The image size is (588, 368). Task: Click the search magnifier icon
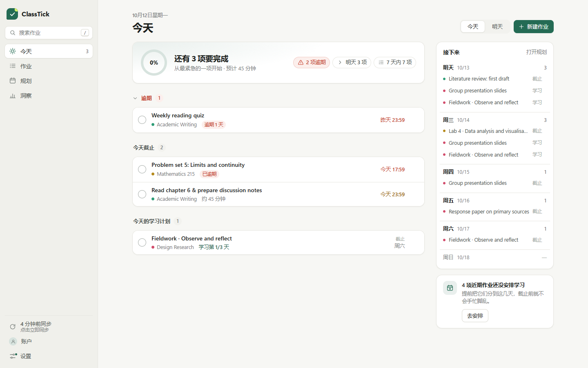coord(13,33)
